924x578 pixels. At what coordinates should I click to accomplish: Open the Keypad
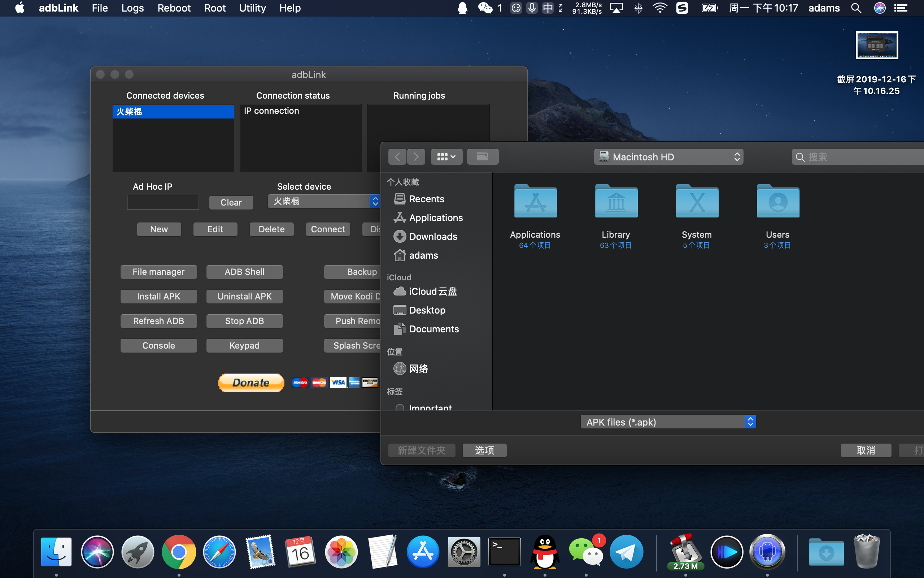coord(244,345)
